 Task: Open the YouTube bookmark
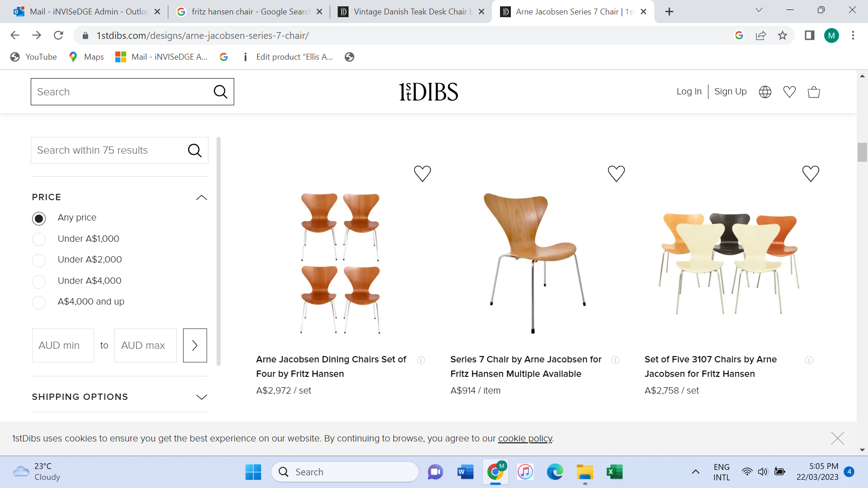[x=34, y=57]
